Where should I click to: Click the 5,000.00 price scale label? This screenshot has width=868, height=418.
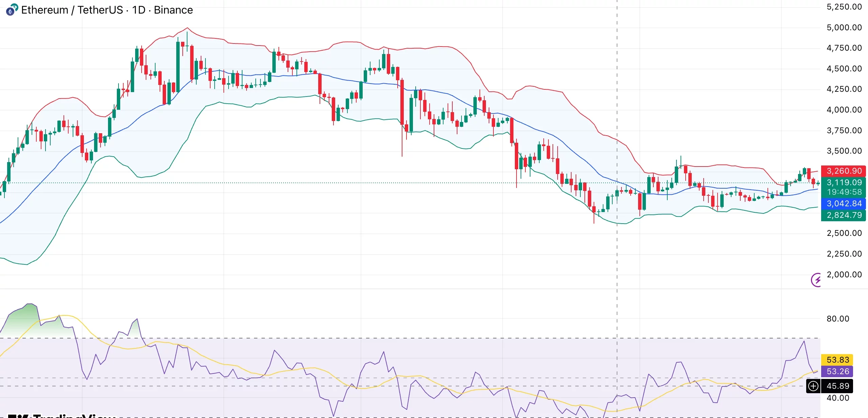tap(844, 28)
